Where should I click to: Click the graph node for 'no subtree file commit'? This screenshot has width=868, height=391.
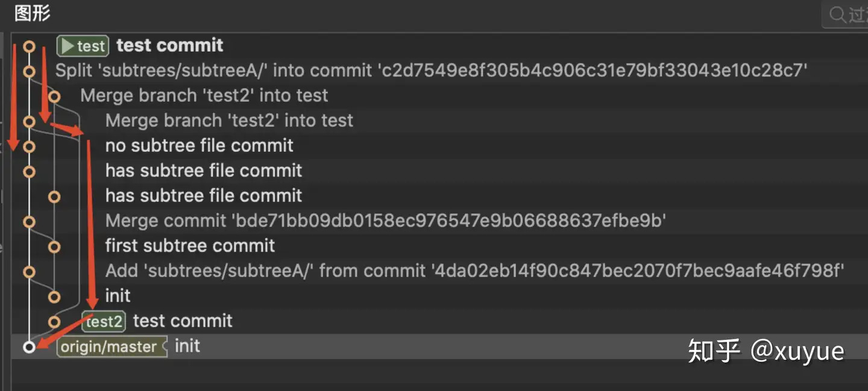(x=29, y=146)
